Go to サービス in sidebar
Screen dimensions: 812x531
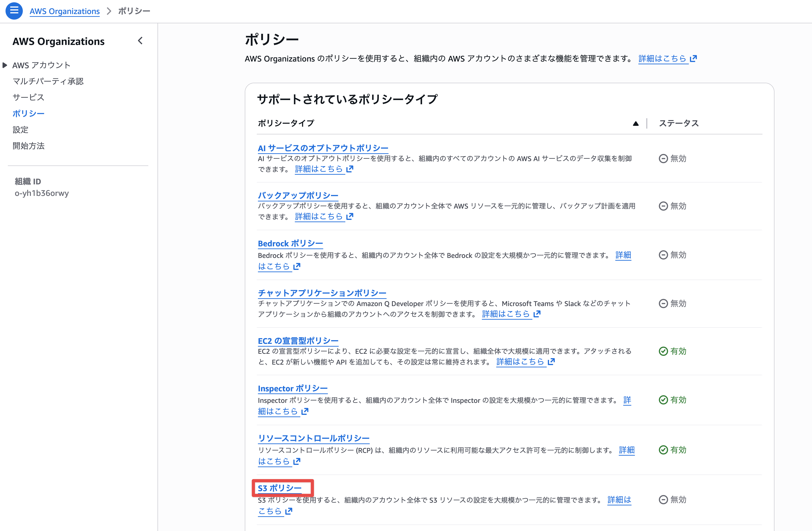point(28,97)
